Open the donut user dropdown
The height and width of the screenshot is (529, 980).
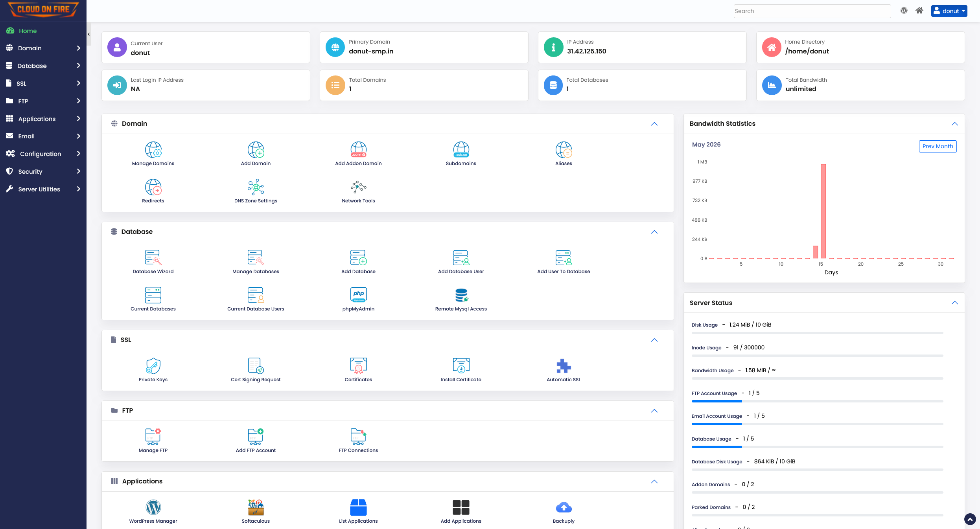click(949, 11)
